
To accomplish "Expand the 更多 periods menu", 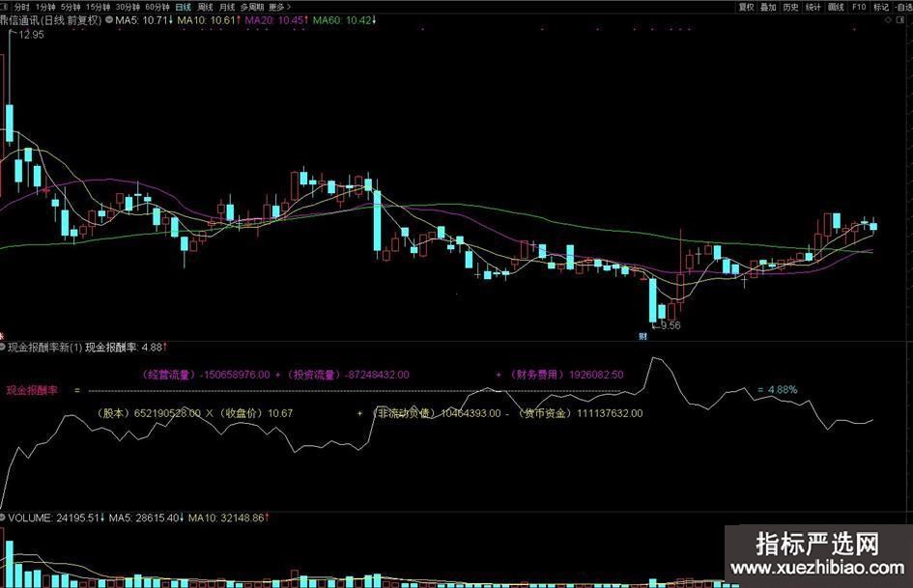I will pyautogui.click(x=280, y=7).
